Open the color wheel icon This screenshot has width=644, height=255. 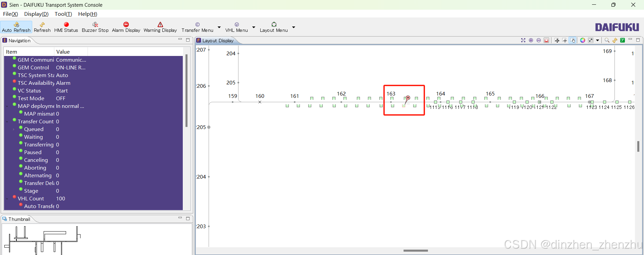point(583,40)
